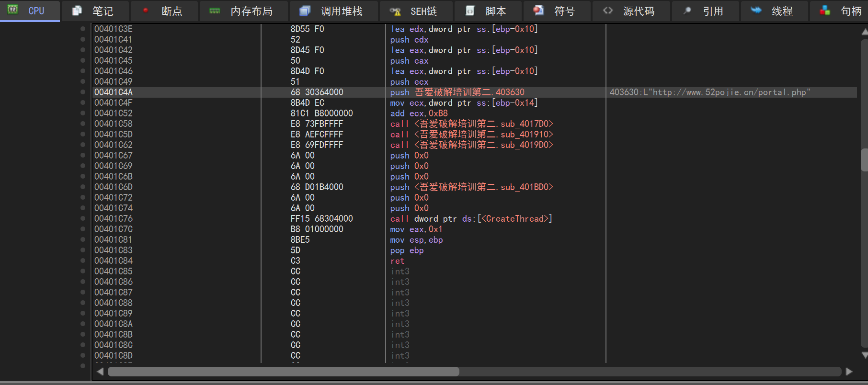Open the 线程 threads tab
Screen dimensions: 868x385
[x=774, y=11]
